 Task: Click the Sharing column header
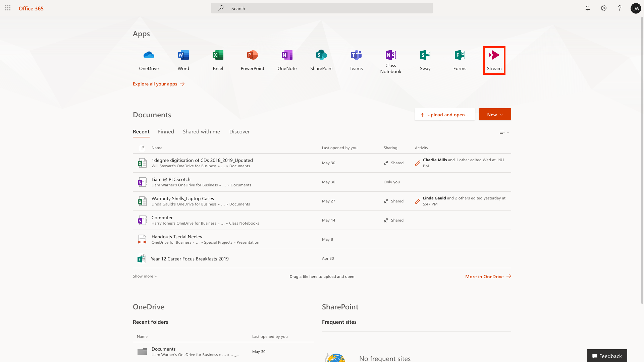[x=390, y=148]
